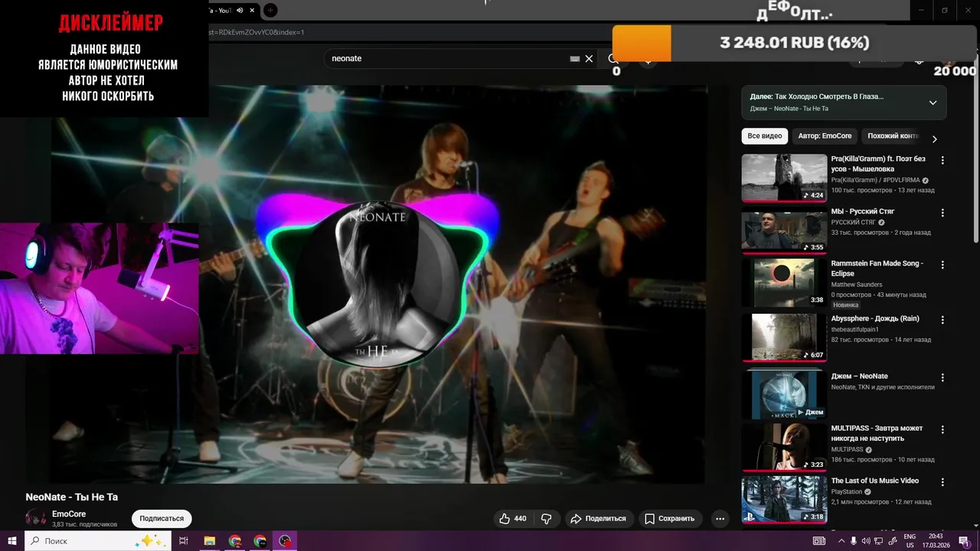Clear the neonate search query
The height and width of the screenshot is (551, 980).
[x=589, y=59]
